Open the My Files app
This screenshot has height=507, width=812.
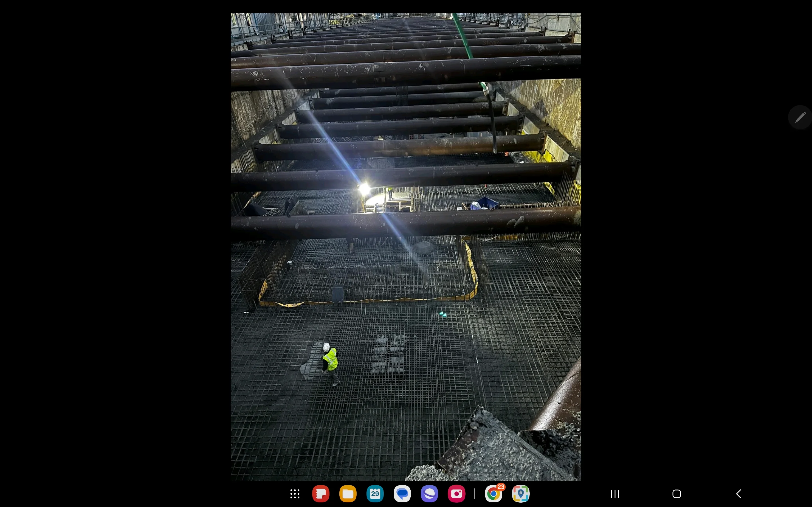[x=348, y=494]
